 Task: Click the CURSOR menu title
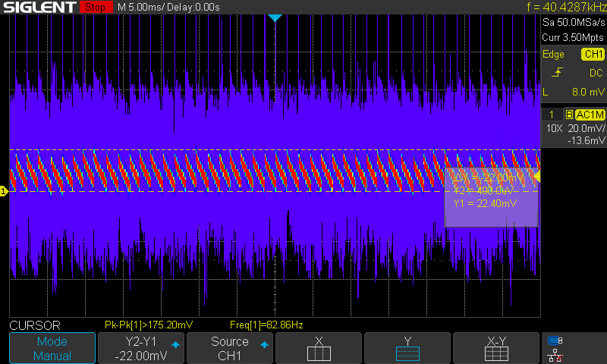[34, 325]
